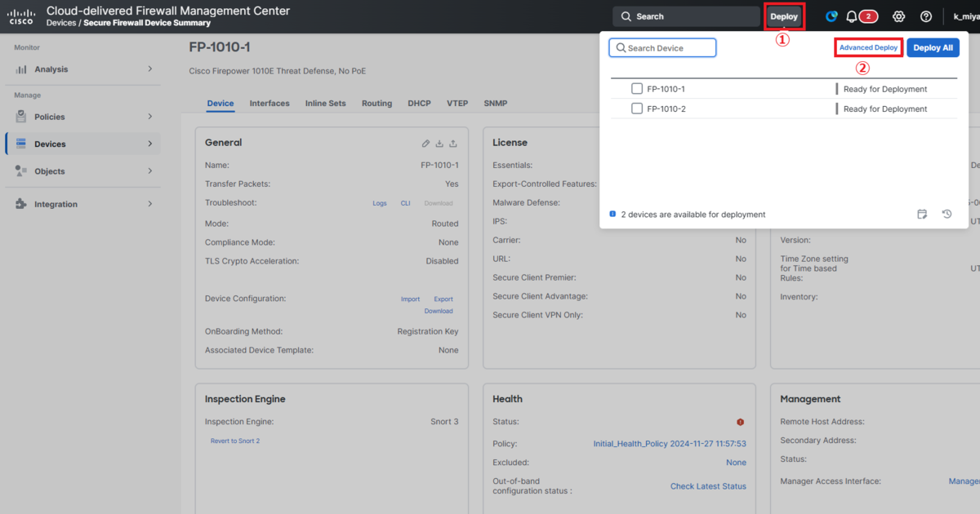Click the edit pencil icon in General card
Image resolution: width=980 pixels, height=514 pixels.
(x=425, y=144)
